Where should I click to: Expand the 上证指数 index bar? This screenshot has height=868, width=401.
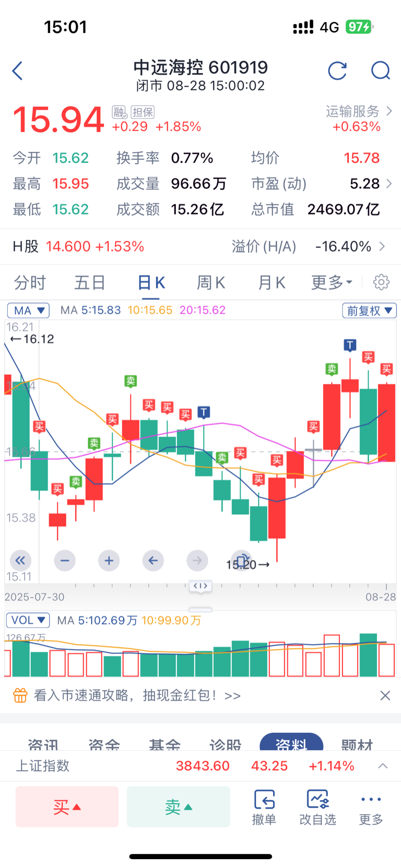383,766
